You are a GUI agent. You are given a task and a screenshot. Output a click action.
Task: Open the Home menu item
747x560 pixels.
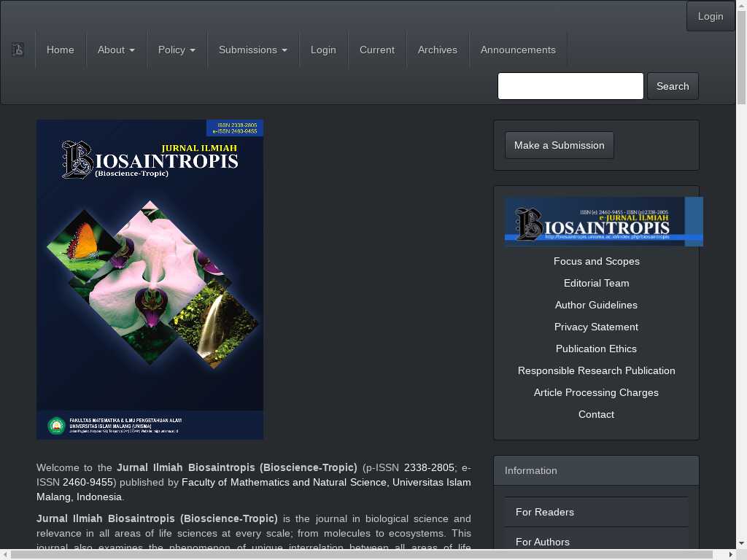[x=60, y=50]
